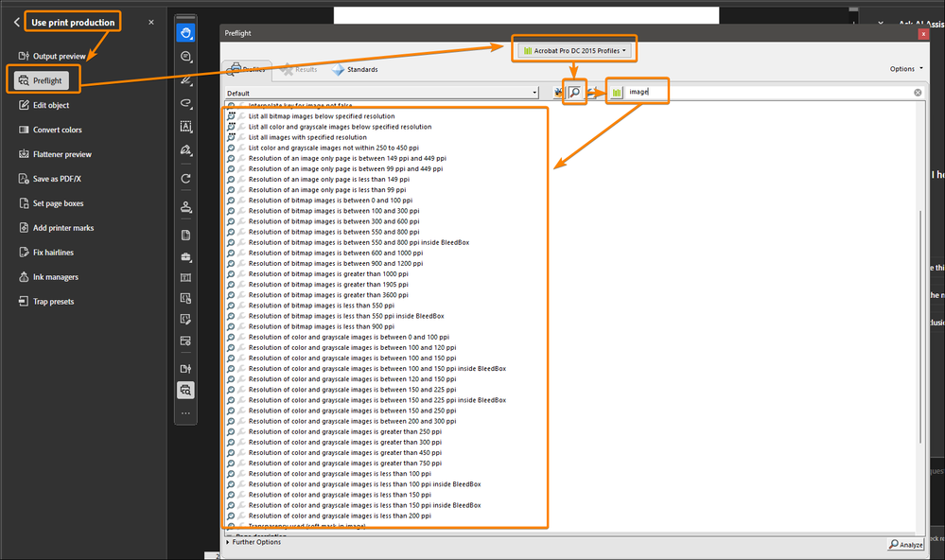The image size is (945, 560).
Task: Click the checks list vertical scrollbar
Action: 920,327
